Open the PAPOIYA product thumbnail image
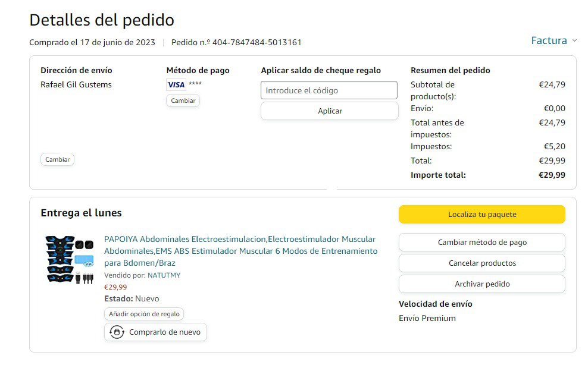The height and width of the screenshot is (365, 588). [70, 259]
